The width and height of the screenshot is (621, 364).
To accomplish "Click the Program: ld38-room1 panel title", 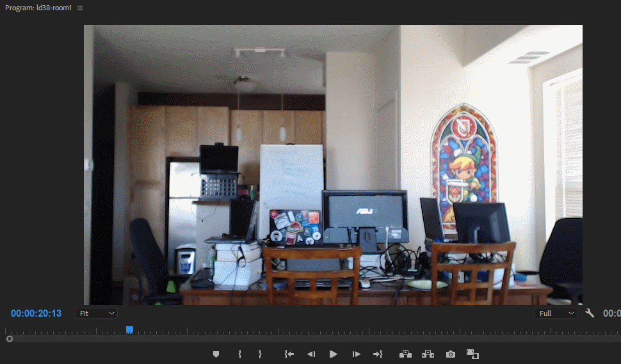I will (38, 8).
